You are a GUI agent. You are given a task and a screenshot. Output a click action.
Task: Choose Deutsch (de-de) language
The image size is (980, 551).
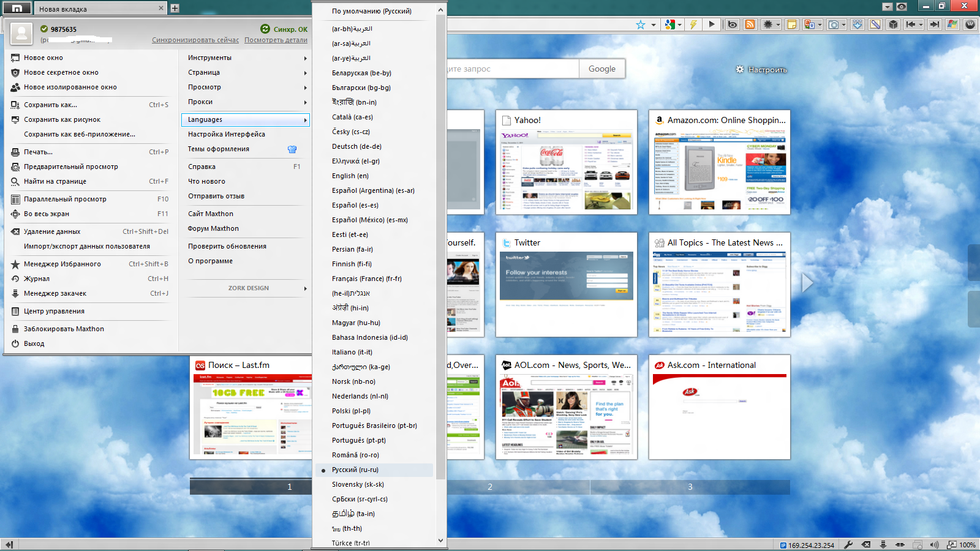pyautogui.click(x=356, y=146)
